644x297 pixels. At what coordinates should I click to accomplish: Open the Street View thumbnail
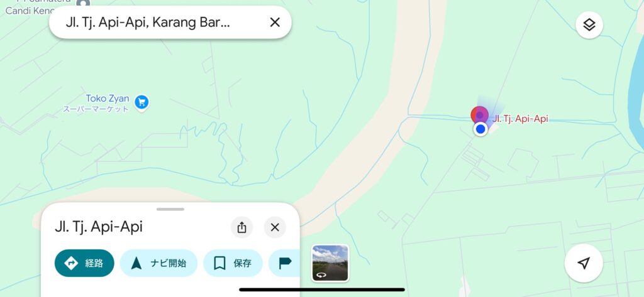click(x=330, y=262)
